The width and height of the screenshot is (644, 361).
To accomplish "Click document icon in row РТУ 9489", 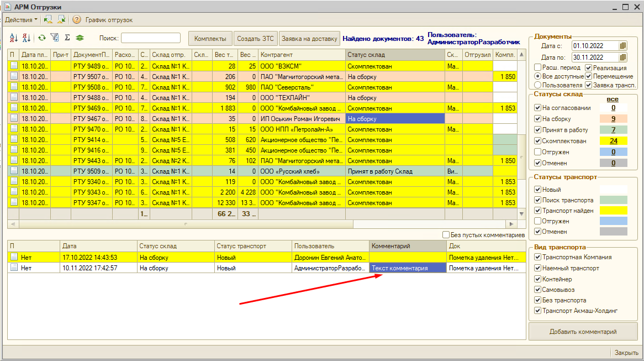I will click(x=14, y=66).
